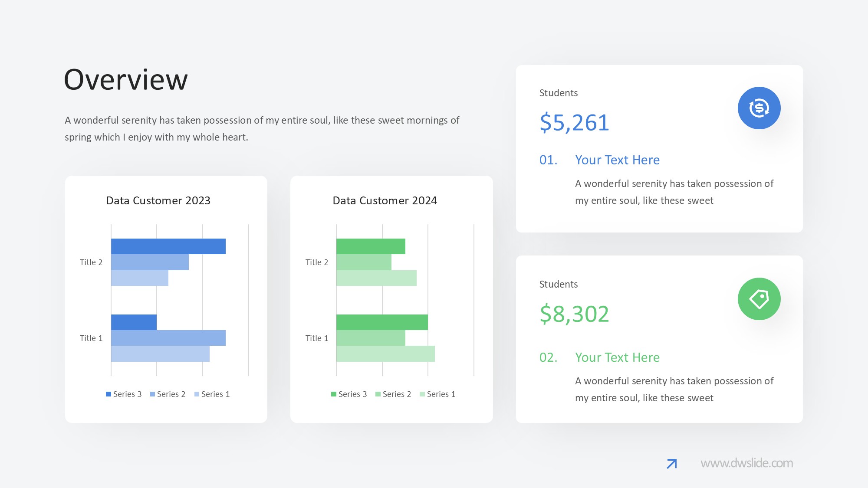The image size is (868, 488).
Task: Select the $8,302 amount text
Action: (x=574, y=314)
